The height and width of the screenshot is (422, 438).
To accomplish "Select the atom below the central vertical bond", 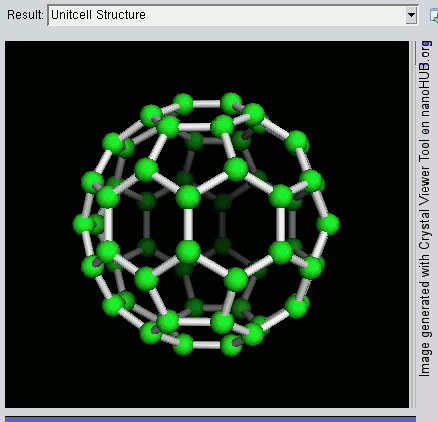I will pos(188,252).
